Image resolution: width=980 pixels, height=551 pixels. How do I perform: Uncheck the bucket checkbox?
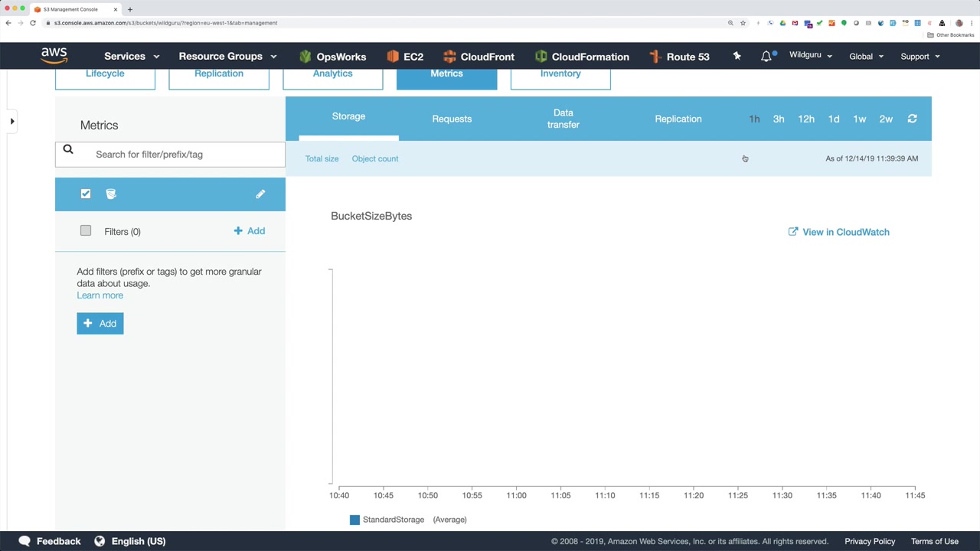pyautogui.click(x=86, y=194)
